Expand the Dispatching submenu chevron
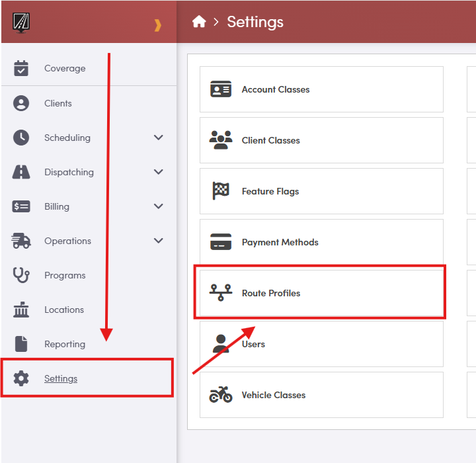 tap(159, 172)
